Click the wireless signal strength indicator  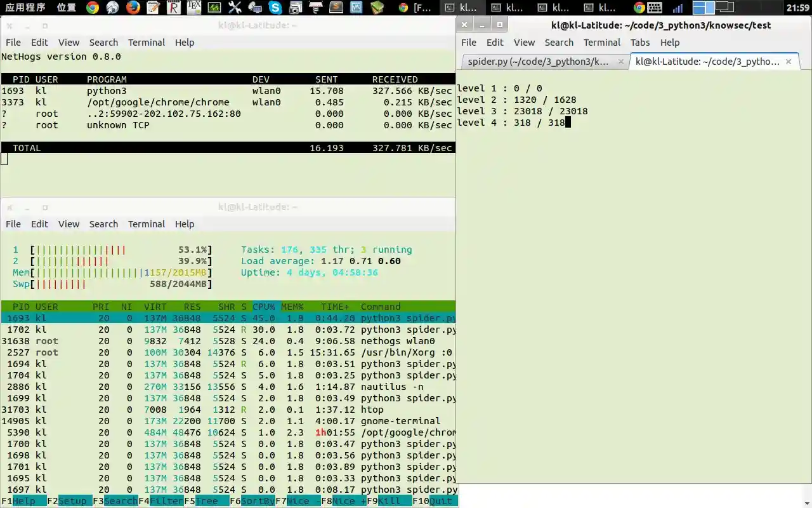(678, 8)
